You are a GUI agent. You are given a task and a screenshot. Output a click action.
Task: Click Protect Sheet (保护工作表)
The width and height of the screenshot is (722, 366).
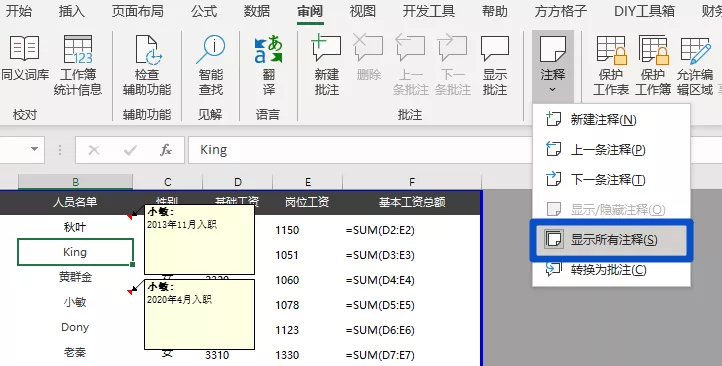(x=611, y=64)
